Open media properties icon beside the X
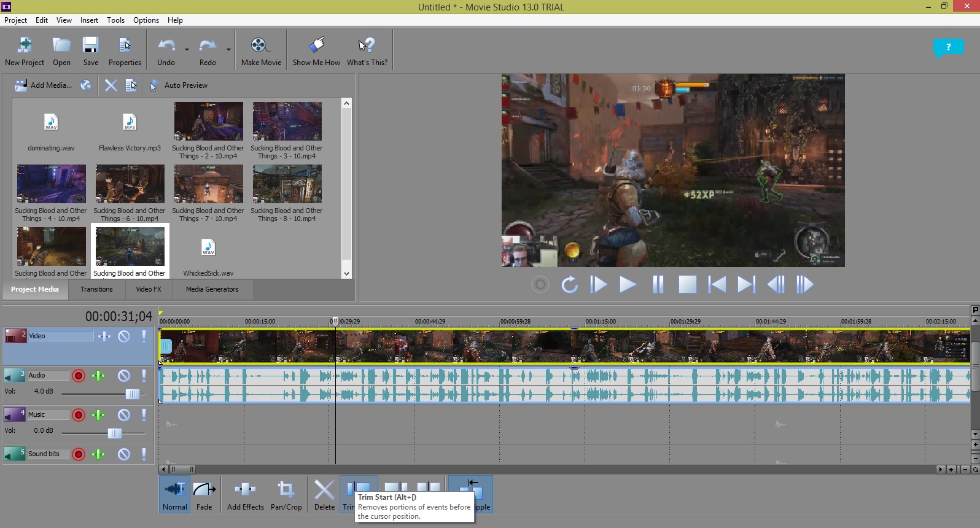Screen dimensions: 980x528 click(131, 85)
